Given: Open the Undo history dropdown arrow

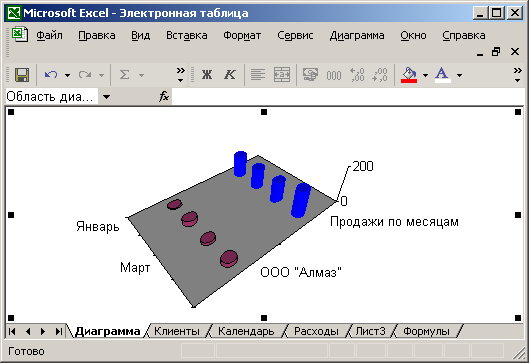Looking at the screenshot, I should pyautogui.click(x=67, y=75).
